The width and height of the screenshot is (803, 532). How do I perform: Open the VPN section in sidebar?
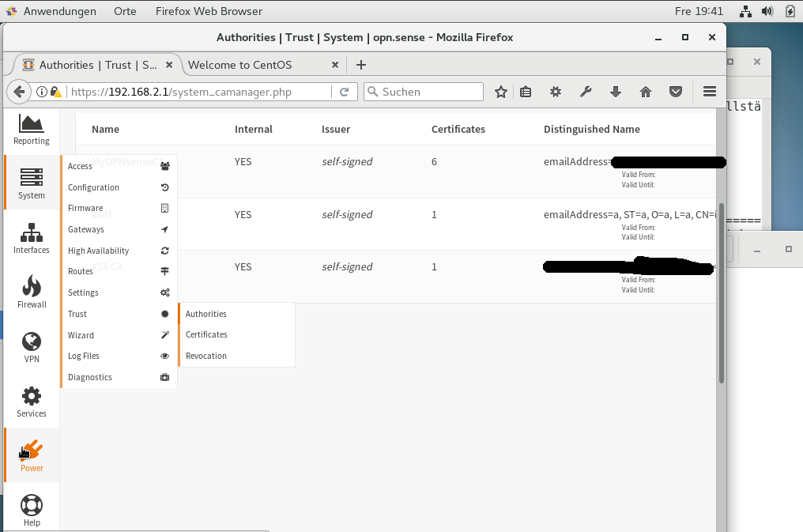(32, 347)
